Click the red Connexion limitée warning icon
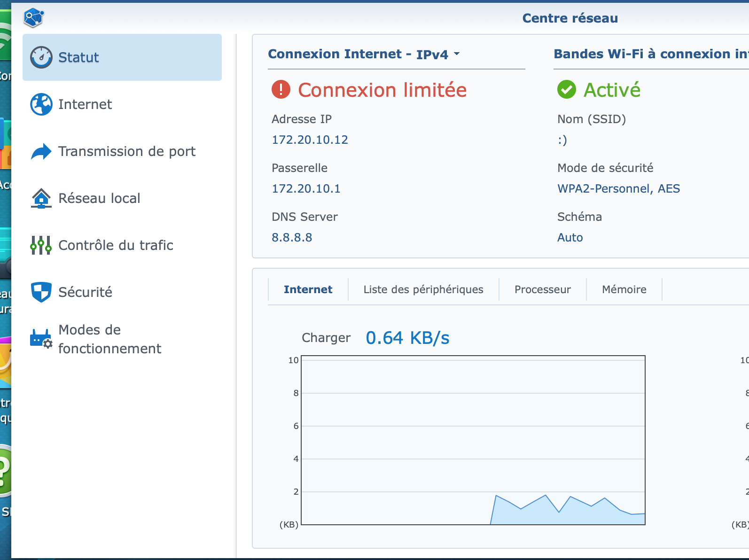The width and height of the screenshot is (749, 560). tap(281, 89)
